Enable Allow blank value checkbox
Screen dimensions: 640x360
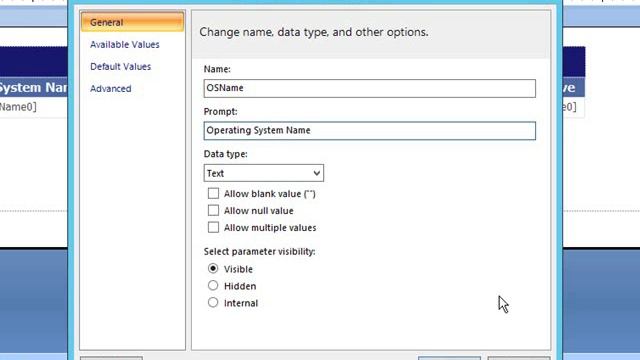(213, 193)
